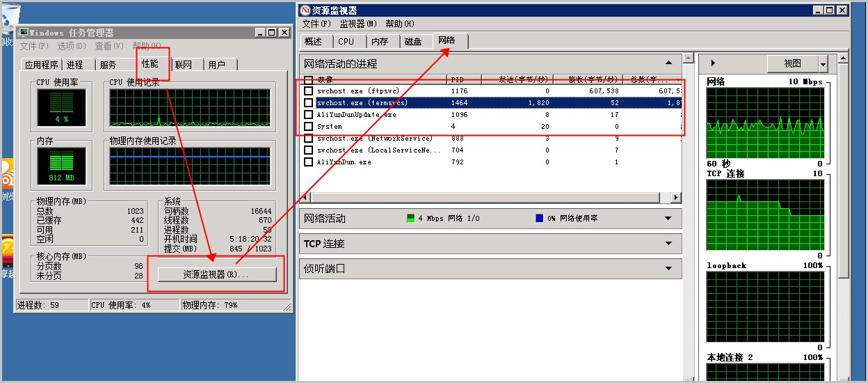Open the 监视器(M) menu
Viewport: 868px width, 383px height.
358,24
